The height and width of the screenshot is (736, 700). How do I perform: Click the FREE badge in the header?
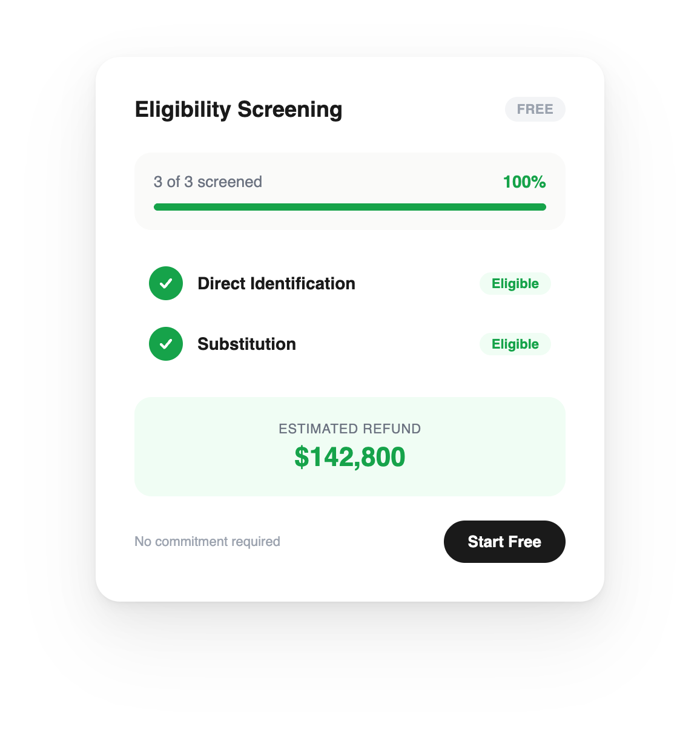tap(535, 110)
